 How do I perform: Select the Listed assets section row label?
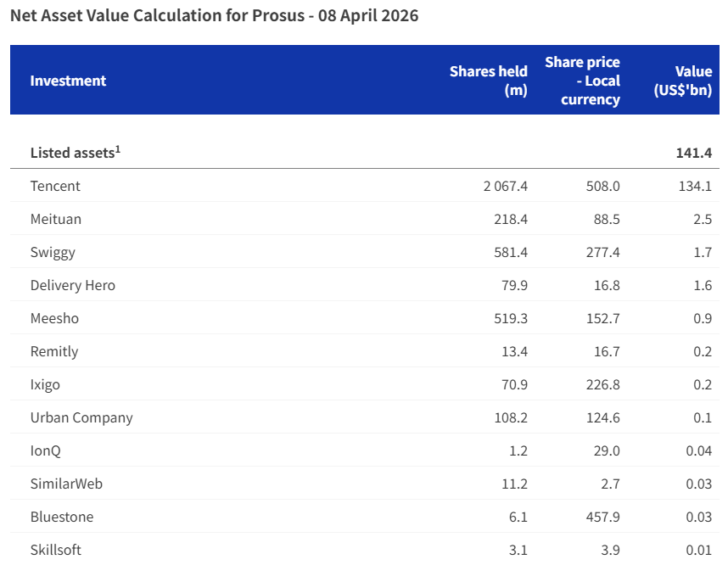click(75, 153)
